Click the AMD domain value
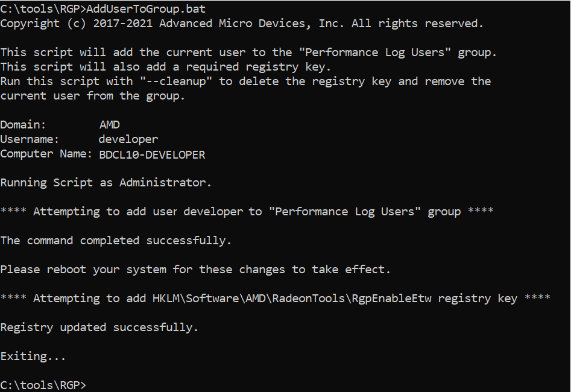This screenshot has height=392, width=571. coord(110,125)
